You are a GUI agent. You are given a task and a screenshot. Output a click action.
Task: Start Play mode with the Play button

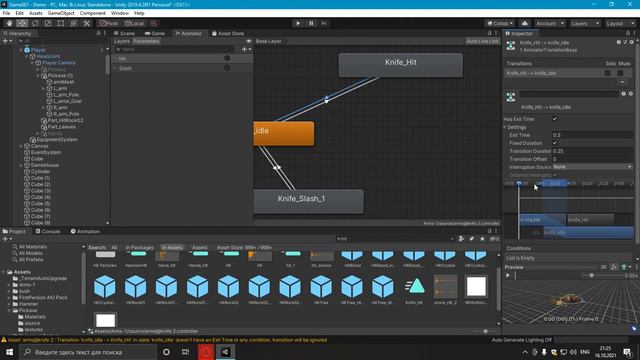(298, 23)
